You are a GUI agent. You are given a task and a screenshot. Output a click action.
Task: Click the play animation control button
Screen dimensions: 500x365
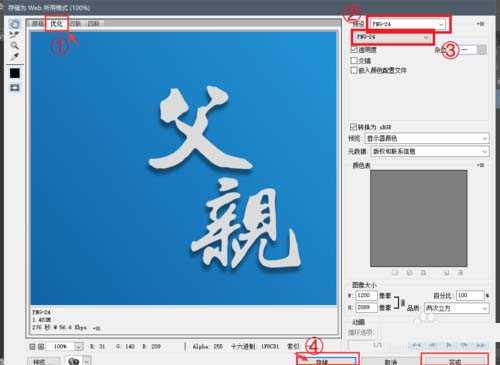pyautogui.click(x=449, y=345)
